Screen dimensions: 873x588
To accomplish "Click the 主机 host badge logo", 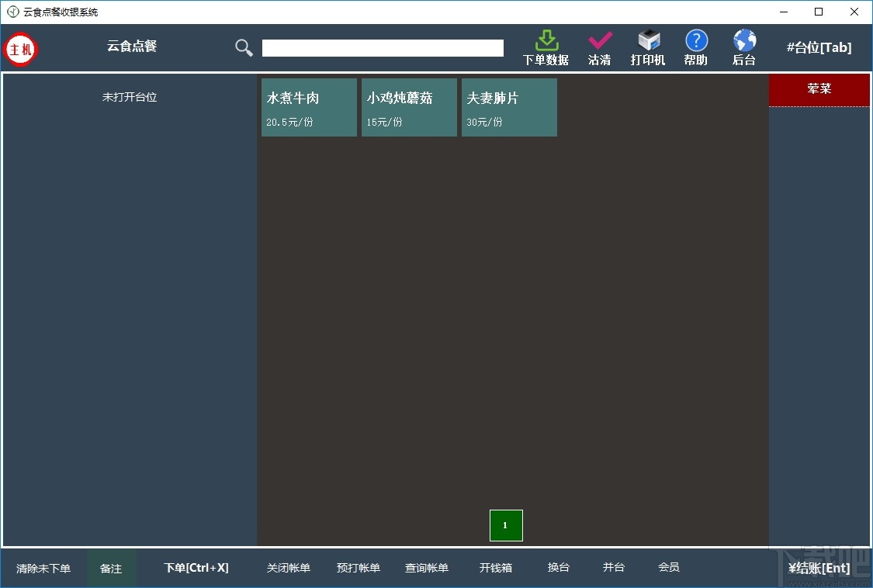I will click(20, 48).
